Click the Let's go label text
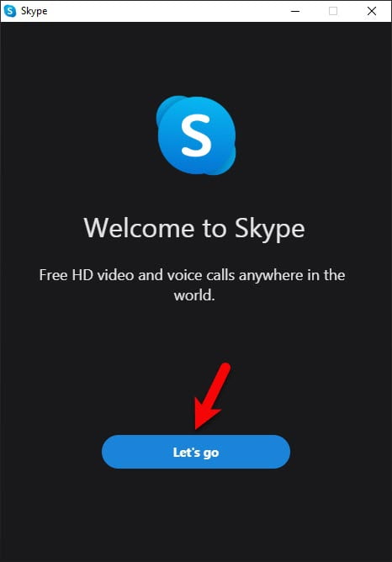This screenshot has height=562, width=392. point(196,453)
